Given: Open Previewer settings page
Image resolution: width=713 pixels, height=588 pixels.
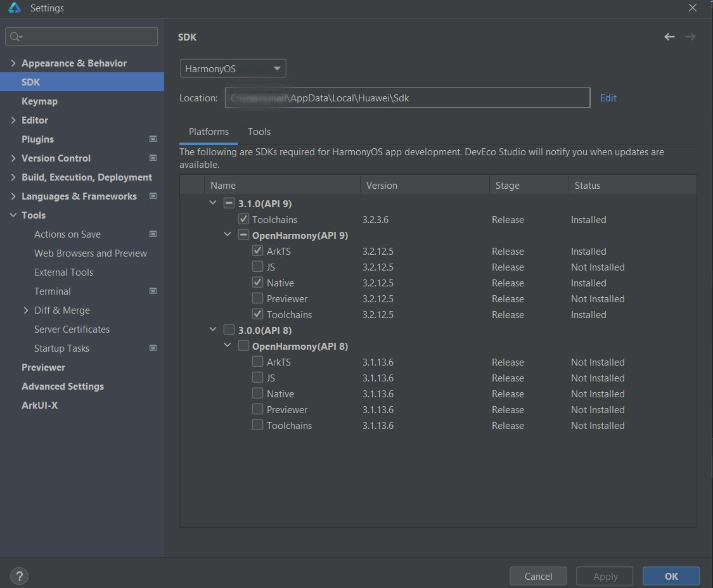Looking at the screenshot, I should coord(43,367).
